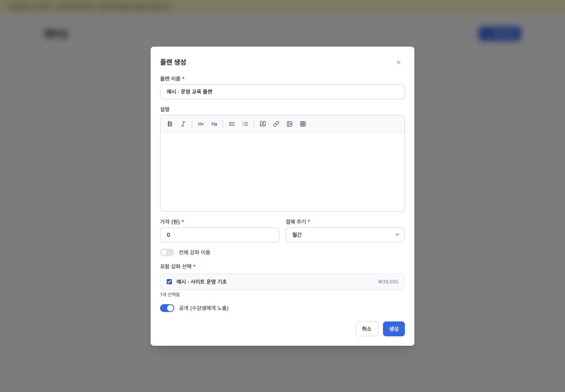Close the 플랜 생성 dialog
This screenshot has height=392, width=565.
(x=399, y=62)
